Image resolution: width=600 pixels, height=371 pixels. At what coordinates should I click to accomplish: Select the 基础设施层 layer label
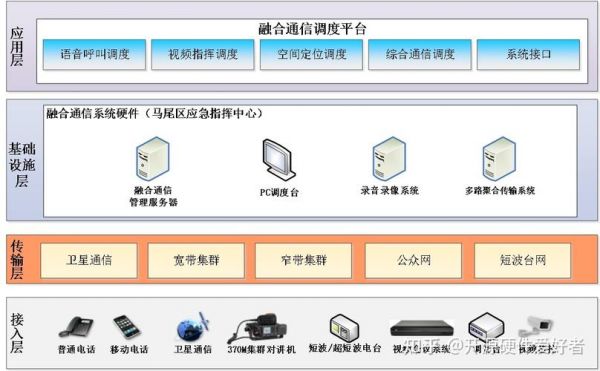click(x=22, y=164)
